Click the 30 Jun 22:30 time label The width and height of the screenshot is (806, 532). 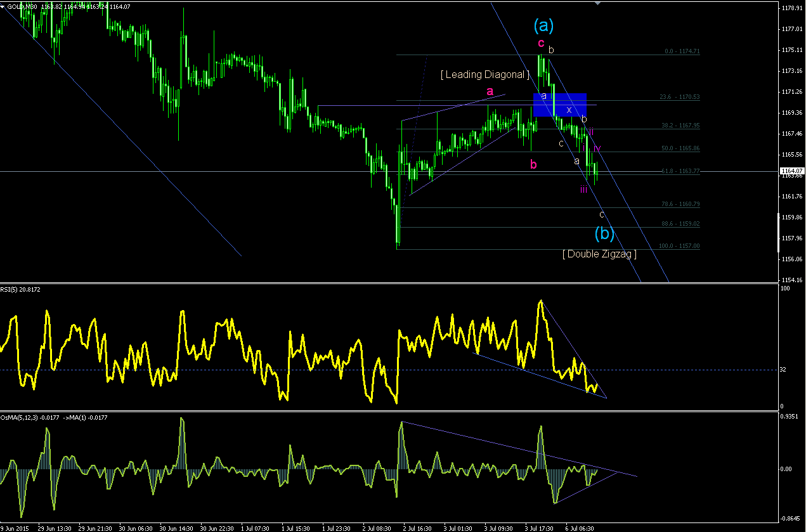(x=217, y=528)
